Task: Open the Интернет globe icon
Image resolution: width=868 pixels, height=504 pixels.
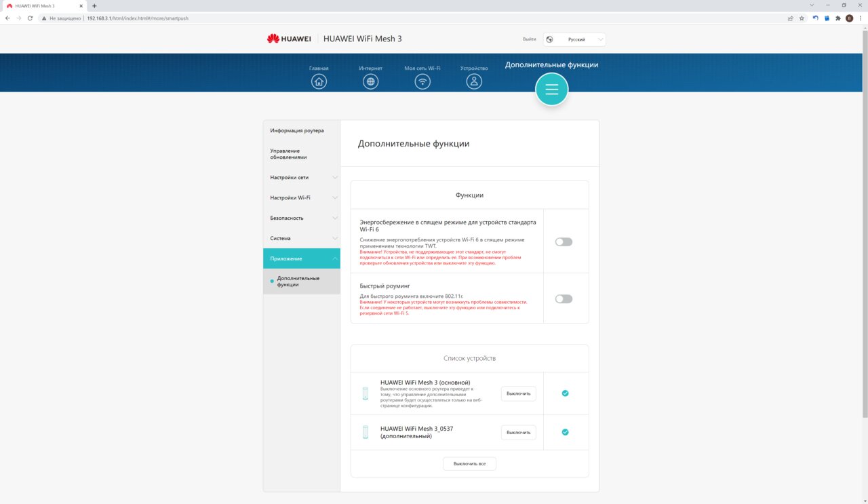Action: [370, 81]
